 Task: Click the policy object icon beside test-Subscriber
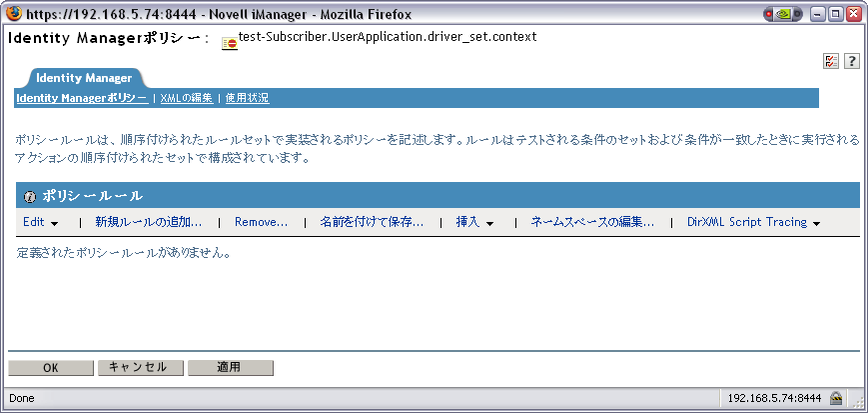229,44
